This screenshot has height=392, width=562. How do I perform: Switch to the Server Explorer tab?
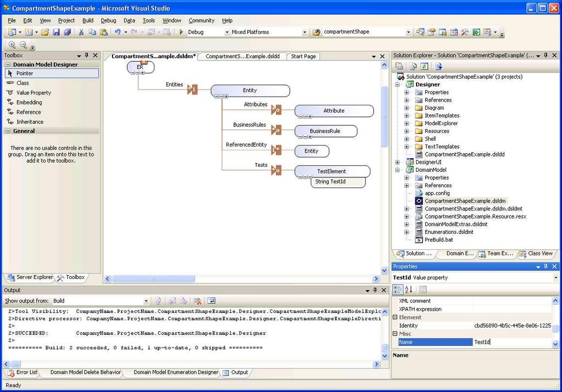(30, 277)
